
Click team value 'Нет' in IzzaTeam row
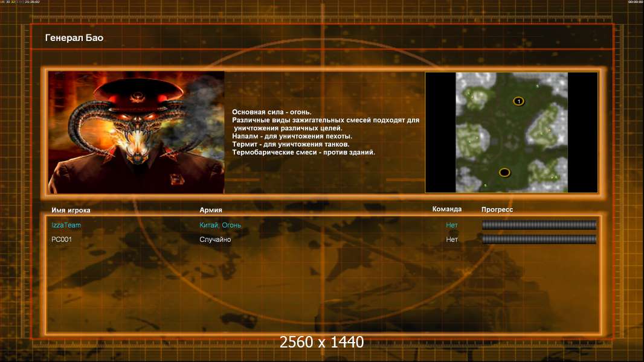[x=452, y=225]
